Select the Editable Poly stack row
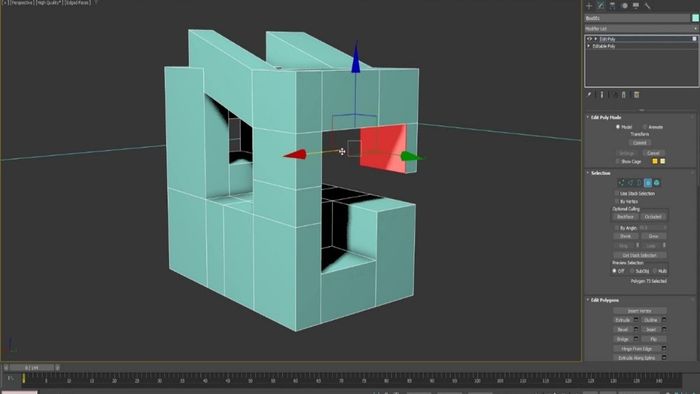The height and width of the screenshot is (394, 700). (641, 46)
